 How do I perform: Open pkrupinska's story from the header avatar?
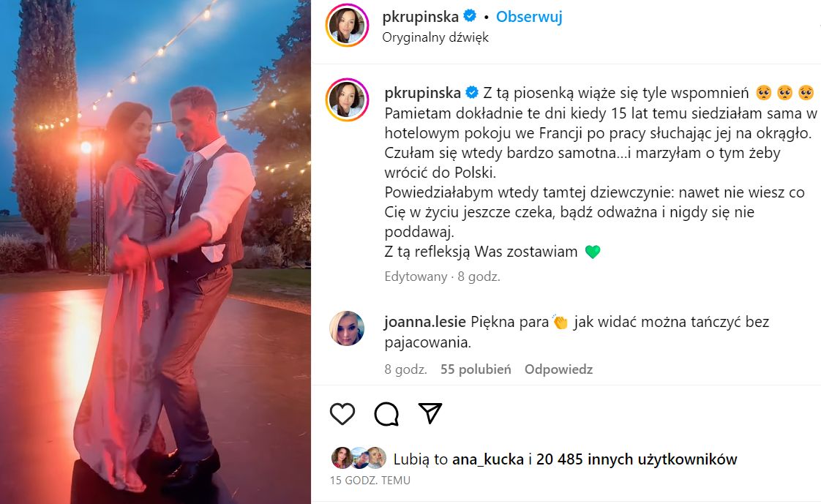click(347, 25)
